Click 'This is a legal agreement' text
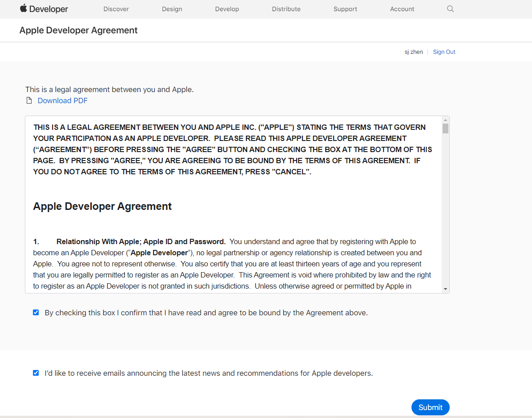 point(109,89)
